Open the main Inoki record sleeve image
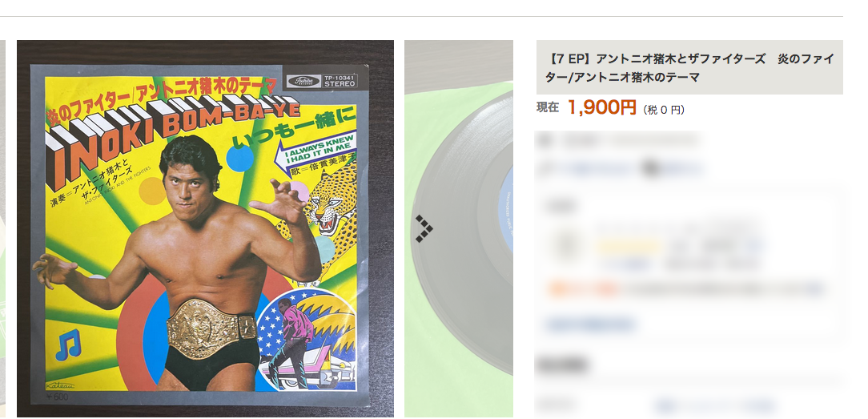 point(205,228)
